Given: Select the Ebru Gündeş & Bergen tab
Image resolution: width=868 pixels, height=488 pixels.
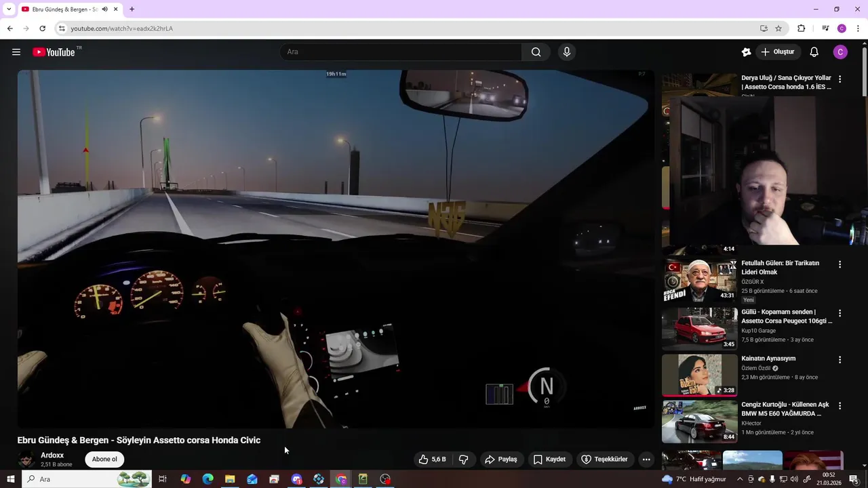Looking at the screenshot, I should click(65, 9).
